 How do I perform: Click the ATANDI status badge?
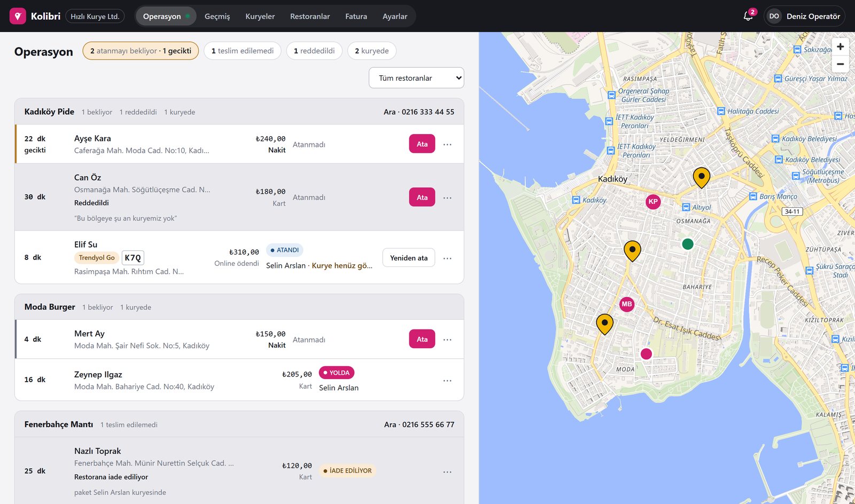pyautogui.click(x=285, y=250)
